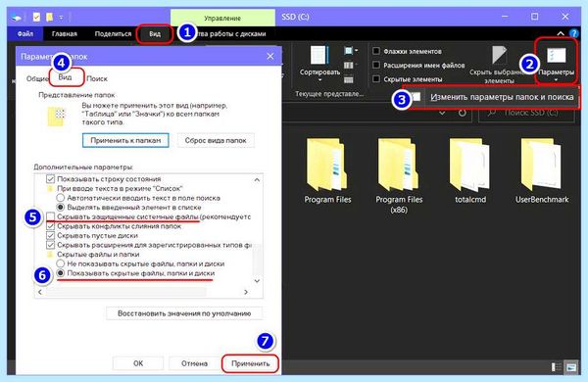
Task: Toggle Скрывать конфликты слияния папок checkbox
Action: tap(50, 226)
